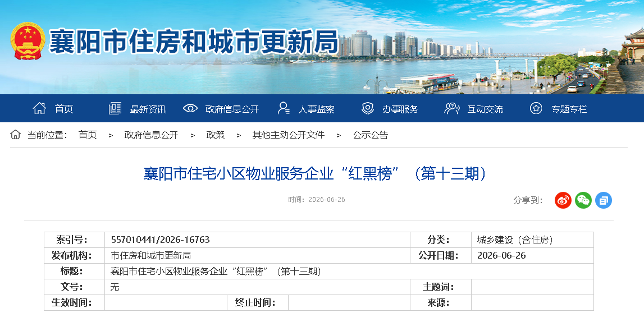Click the 来源 label cell
Viewport: 644px width, 322px height.
441,303
